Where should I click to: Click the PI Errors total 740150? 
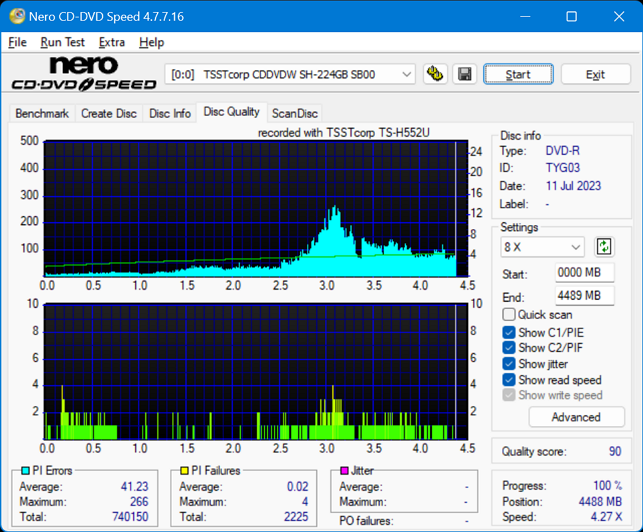pyautogui.click(x=130, y=516)
